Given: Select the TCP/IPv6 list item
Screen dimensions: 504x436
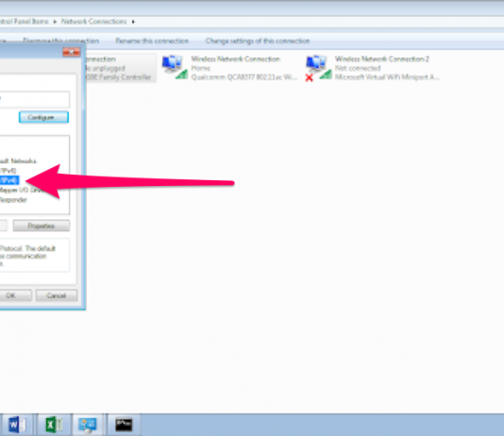Looking at the screenshot, I should pos(8,170).
